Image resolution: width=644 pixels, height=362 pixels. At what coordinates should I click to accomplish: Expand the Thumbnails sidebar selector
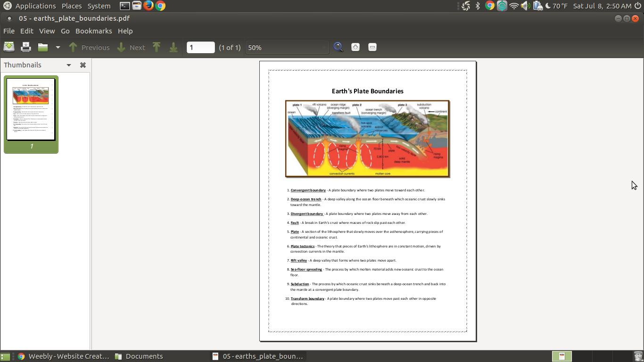69,65
